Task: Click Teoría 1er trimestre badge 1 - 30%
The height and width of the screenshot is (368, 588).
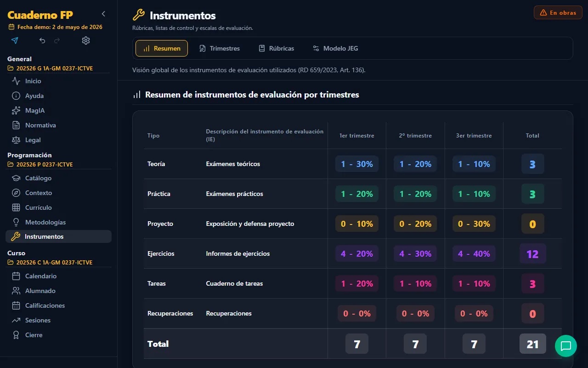Action: (357, 164)
